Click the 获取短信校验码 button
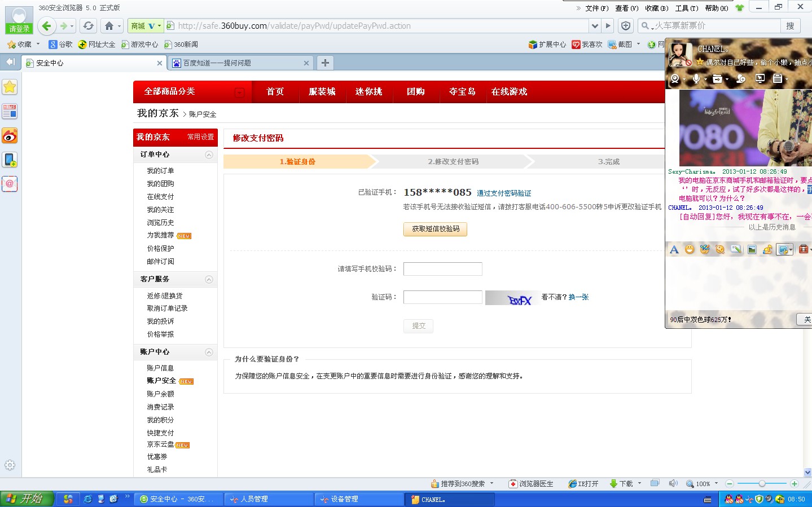Image resolution: width=812 pixels, height=507 pixels. pyautogui.click(x=434, y=229)
